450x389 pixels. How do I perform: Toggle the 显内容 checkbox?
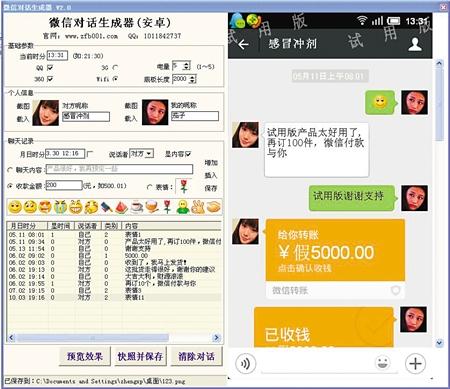188,154
